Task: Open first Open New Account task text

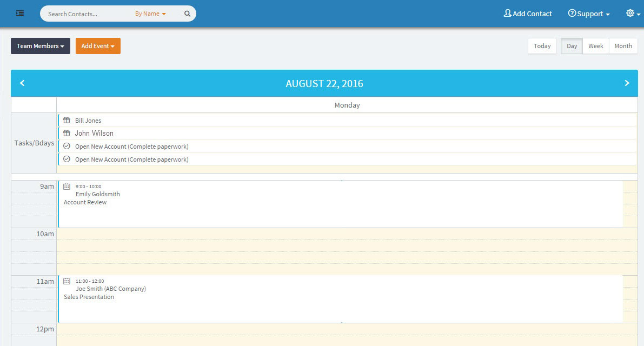Action: pos(132,147)
